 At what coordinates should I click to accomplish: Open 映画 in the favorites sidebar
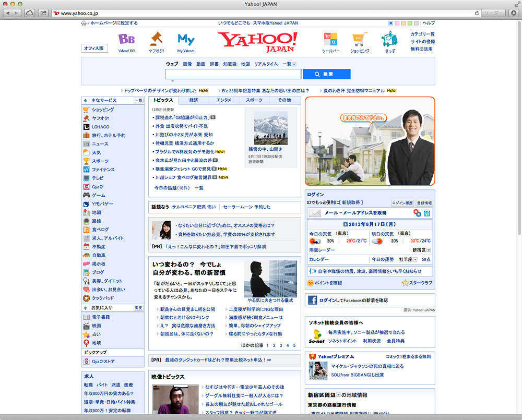(96, 326)
